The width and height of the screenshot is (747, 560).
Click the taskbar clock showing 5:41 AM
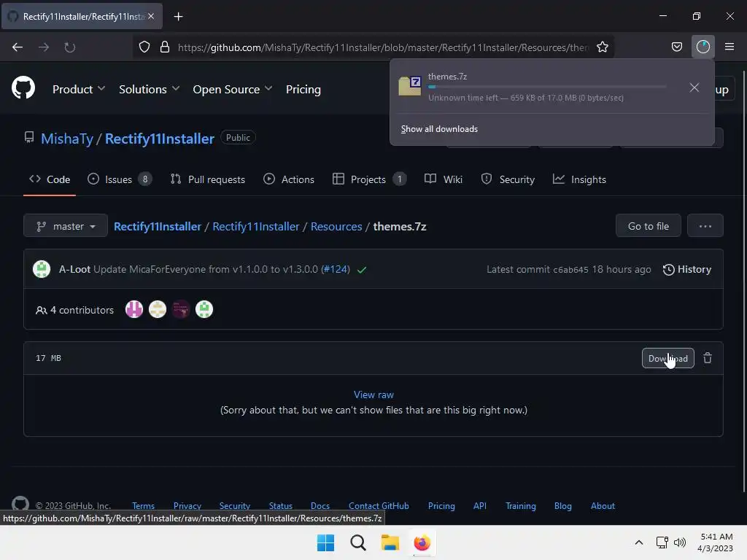(715, 542)
